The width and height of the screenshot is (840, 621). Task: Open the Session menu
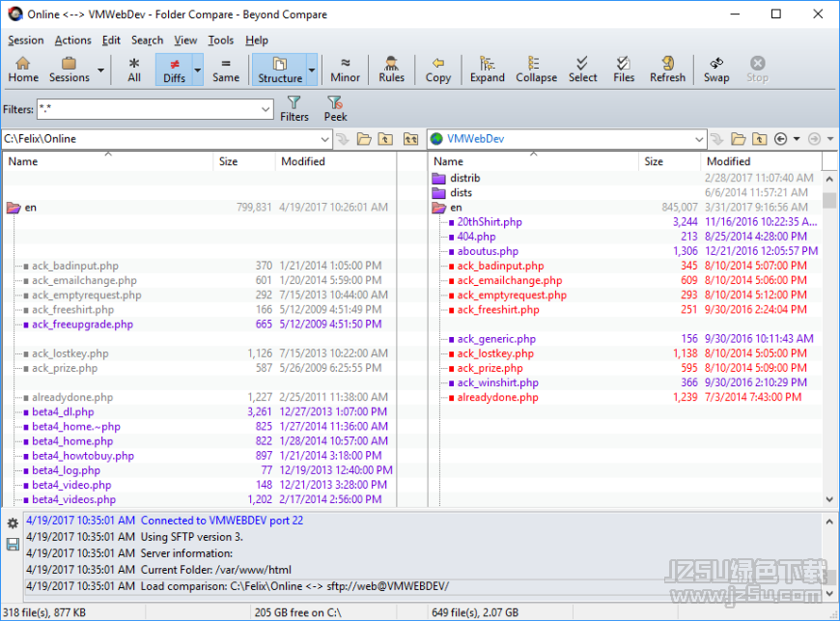coord(26,41)
